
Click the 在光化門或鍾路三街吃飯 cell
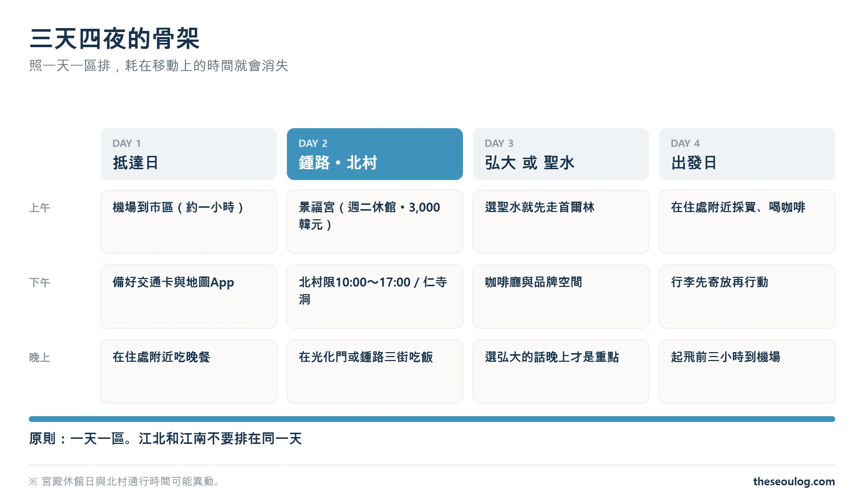375,372
